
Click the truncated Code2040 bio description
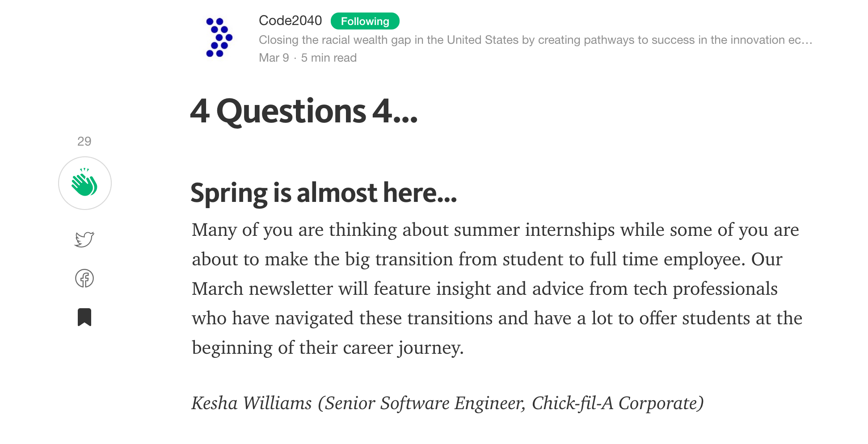(535, 40)
